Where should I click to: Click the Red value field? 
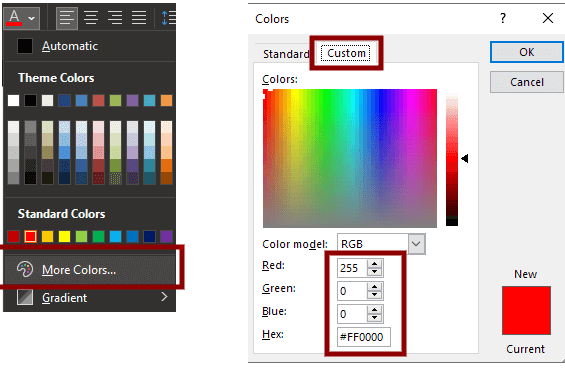click(352, 268)
